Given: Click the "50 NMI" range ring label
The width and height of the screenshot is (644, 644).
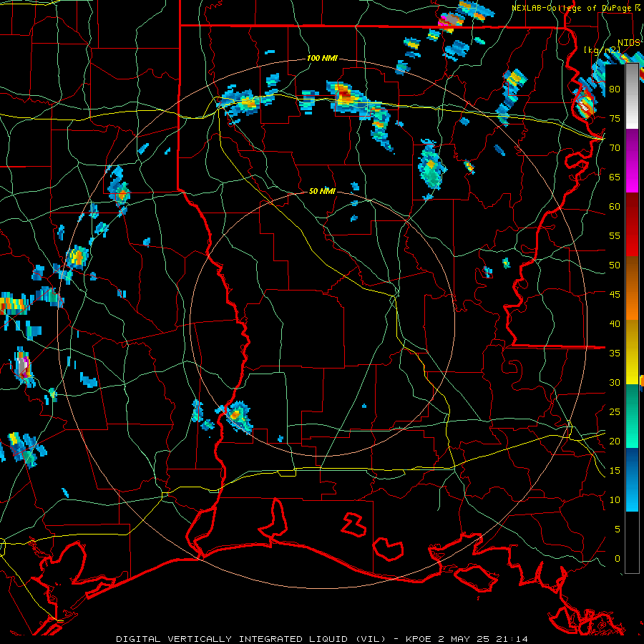Looking at the screenshot, I should (322, 191).
